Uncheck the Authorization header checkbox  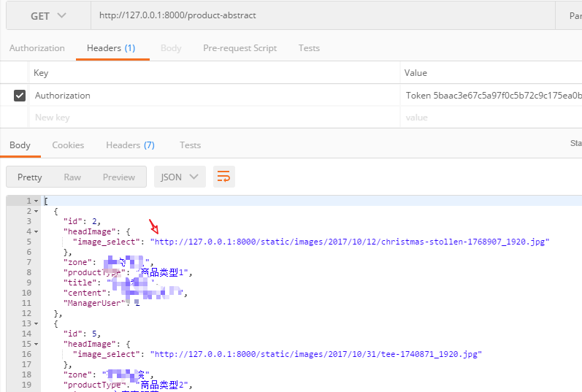pos(20,96)
